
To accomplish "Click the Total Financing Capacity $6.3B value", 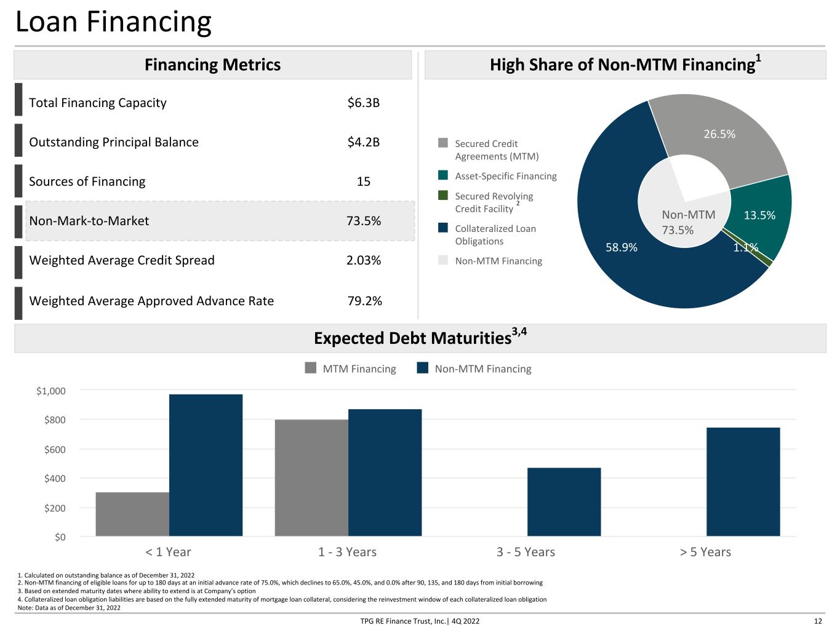I will point(364,103).
